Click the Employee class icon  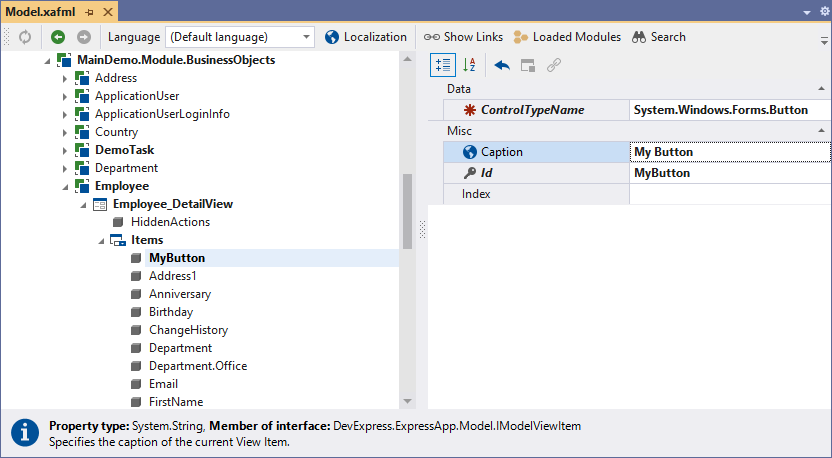(82, 186)
